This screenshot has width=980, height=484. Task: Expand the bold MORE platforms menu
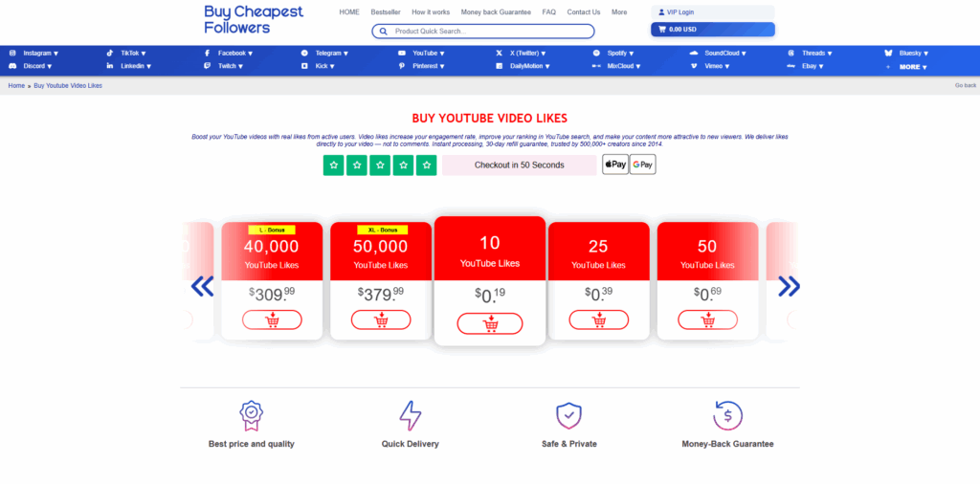click(913, 67)
